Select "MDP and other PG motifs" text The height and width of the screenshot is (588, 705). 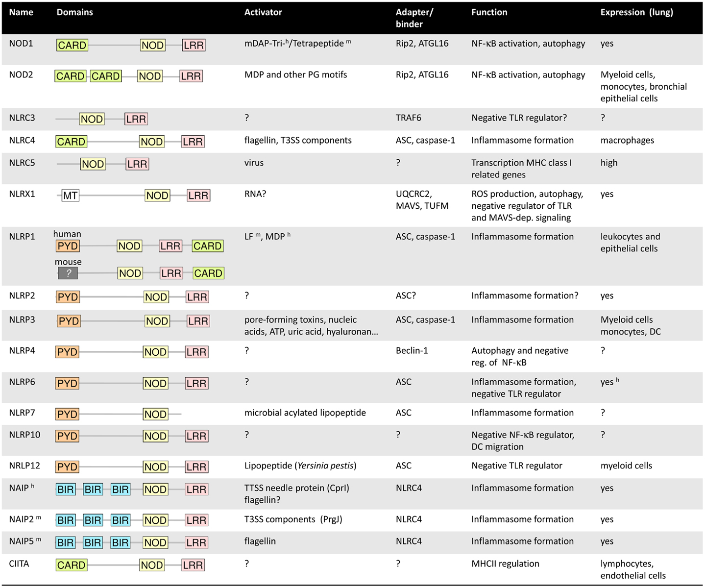pos(295,74)
